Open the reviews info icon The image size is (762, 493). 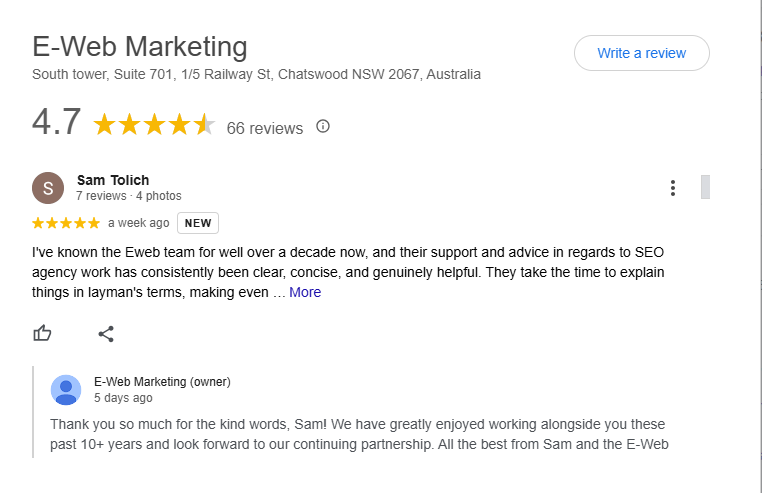click(323, 126)
